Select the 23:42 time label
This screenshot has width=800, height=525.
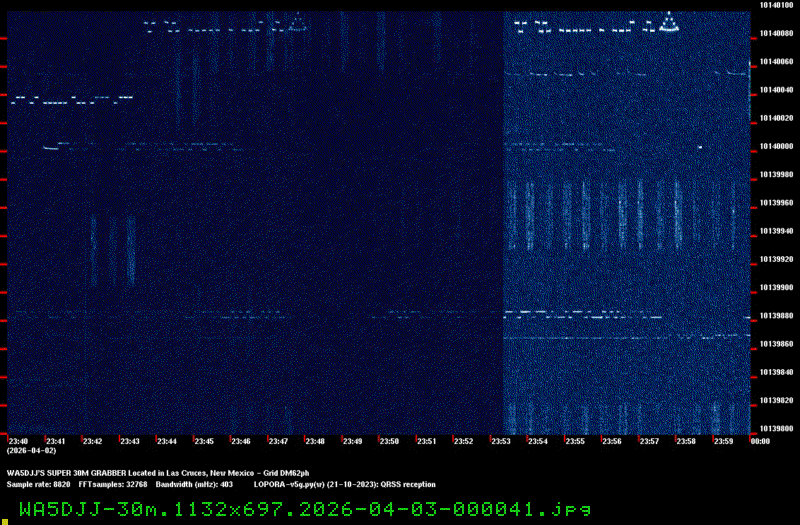point(93,441)
